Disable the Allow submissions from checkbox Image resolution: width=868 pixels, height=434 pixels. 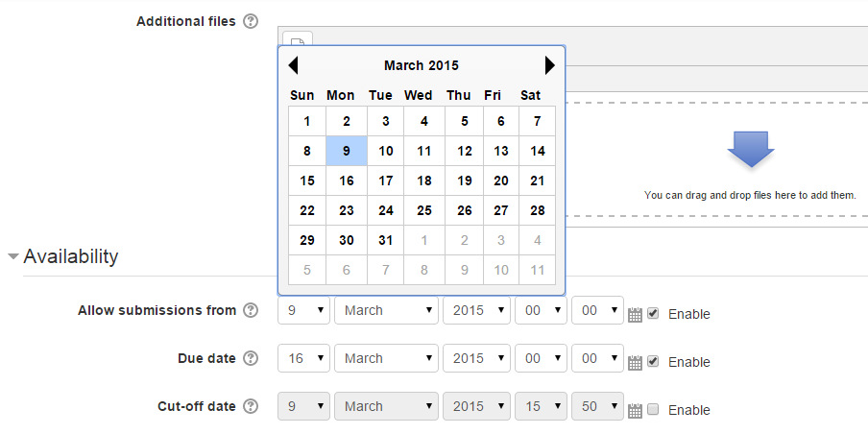point(653,314)
